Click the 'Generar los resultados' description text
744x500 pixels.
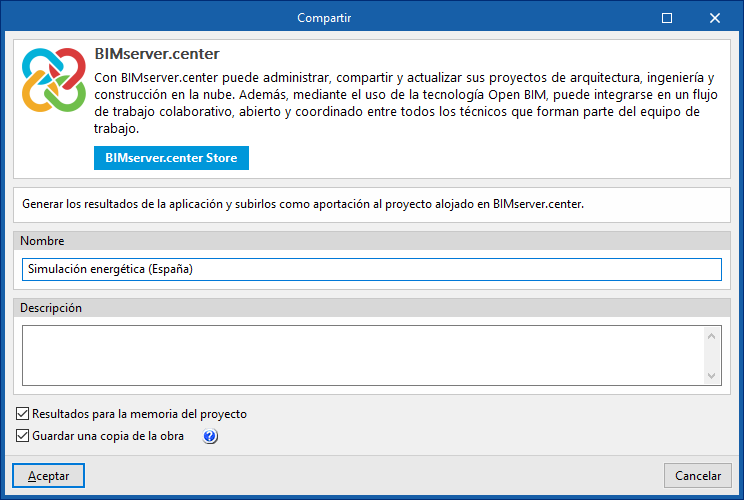[303, 204]
